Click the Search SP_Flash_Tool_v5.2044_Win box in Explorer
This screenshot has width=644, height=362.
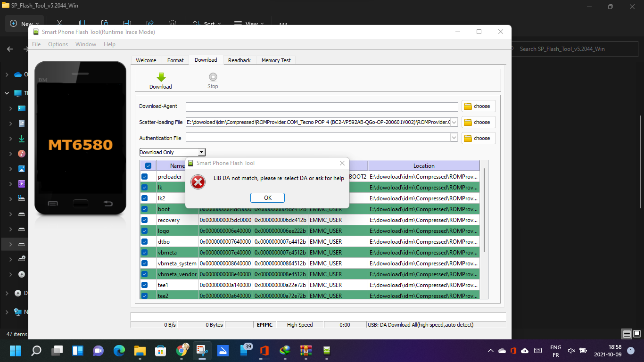pyautogui.click(x=575, y=49)
